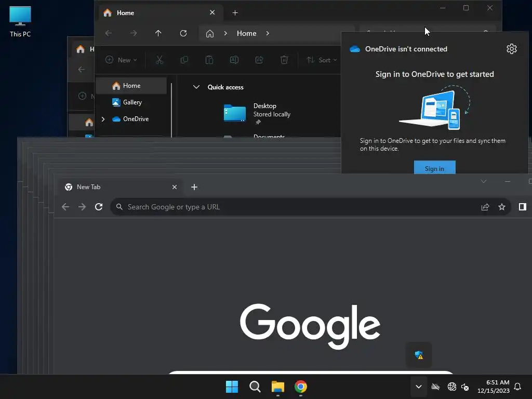Viewport: 532px width, 399px height.
Task: Open Chrome tab search chevron
Action: click(484, 181)
